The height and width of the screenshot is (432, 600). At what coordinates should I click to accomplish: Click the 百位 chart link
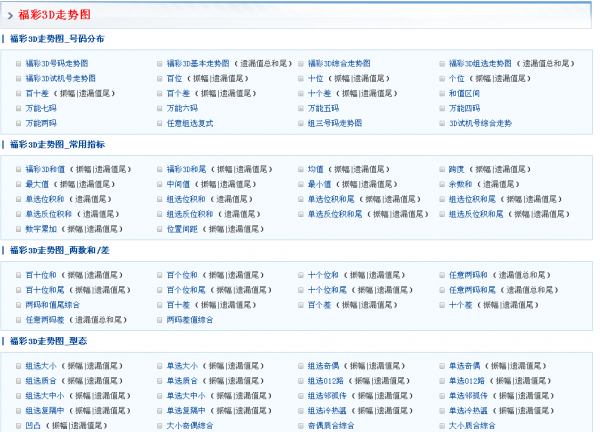pyautogui.click(x=174, y=78)
